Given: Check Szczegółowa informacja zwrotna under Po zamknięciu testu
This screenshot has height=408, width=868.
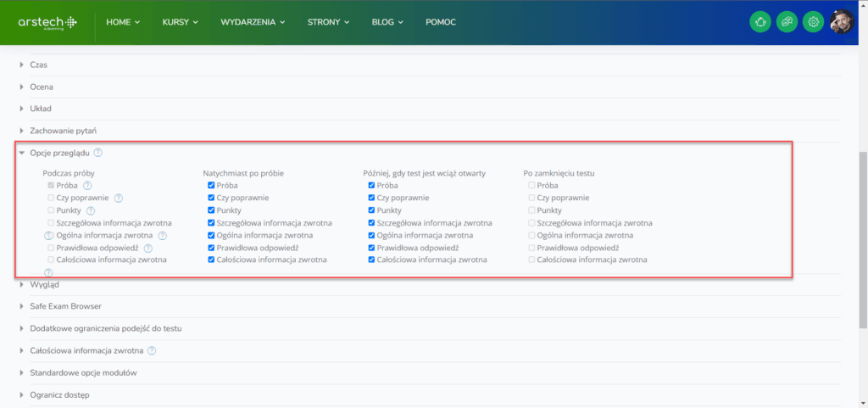Looking at the screenshot, I should tap(531, 223).
